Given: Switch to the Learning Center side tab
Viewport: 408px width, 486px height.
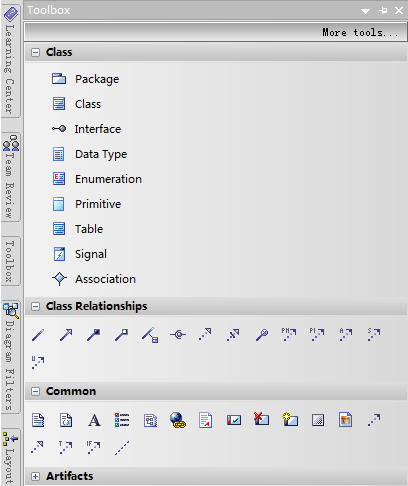Looking at the screenshot, I should (11, 61).
